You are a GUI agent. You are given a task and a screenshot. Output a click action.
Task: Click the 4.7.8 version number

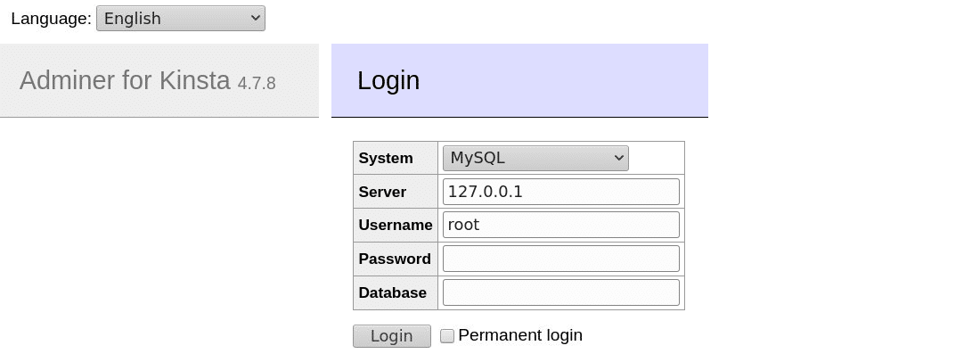coord(257,83)
